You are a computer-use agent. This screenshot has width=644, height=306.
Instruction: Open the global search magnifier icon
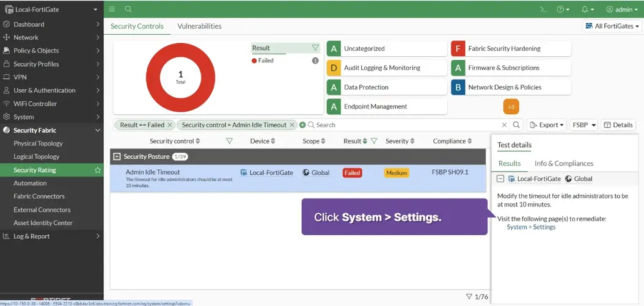tap(128, 9)
